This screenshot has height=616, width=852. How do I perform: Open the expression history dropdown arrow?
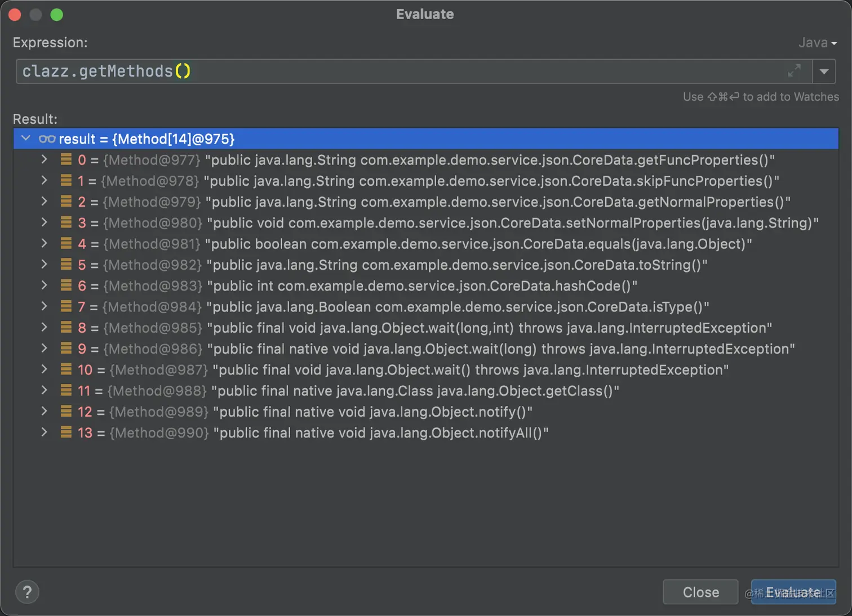824,72
